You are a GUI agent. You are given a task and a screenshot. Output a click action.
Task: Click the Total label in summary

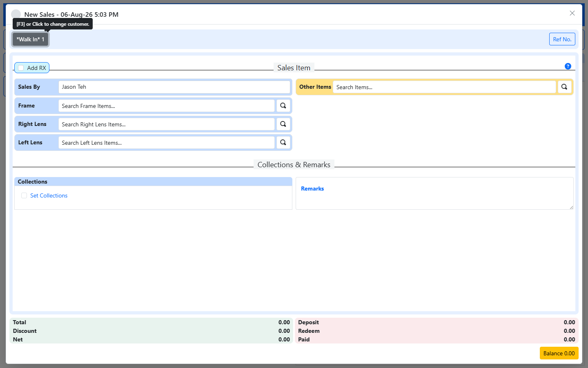20,322
